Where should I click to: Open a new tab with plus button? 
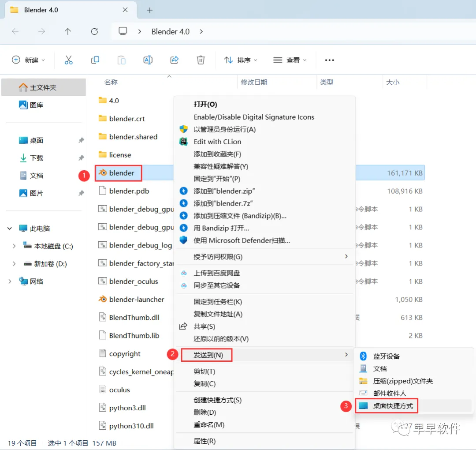point(150,10)
